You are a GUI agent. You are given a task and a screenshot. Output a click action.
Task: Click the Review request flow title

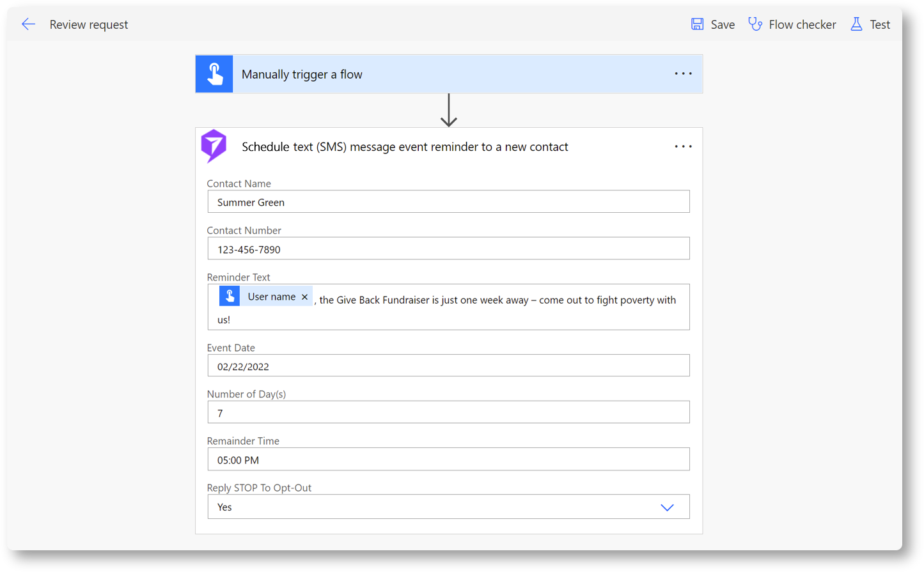coord(89,24)
